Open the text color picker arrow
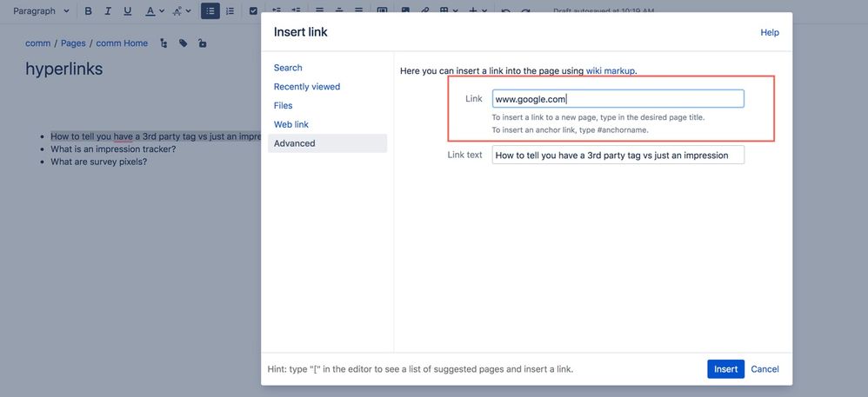This screenshot has height=397, width=868. point(162,10)
